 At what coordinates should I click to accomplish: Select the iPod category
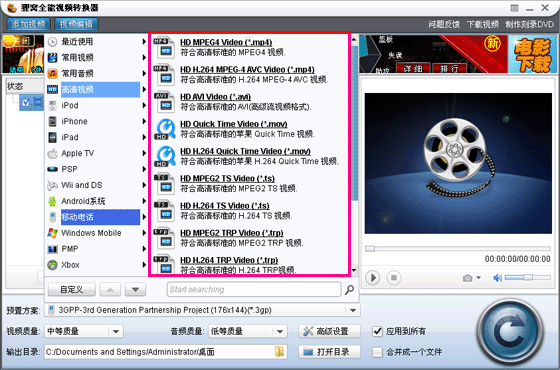70,105
